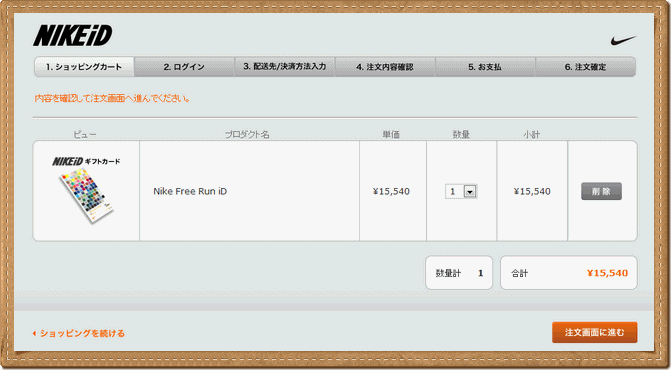Click the 数量計 quantity total box
The width and height of the screenshot is (671, 370).
459,273
